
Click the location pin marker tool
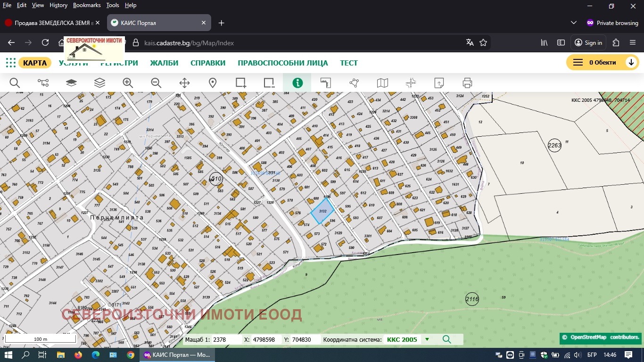tap(213, 83)
